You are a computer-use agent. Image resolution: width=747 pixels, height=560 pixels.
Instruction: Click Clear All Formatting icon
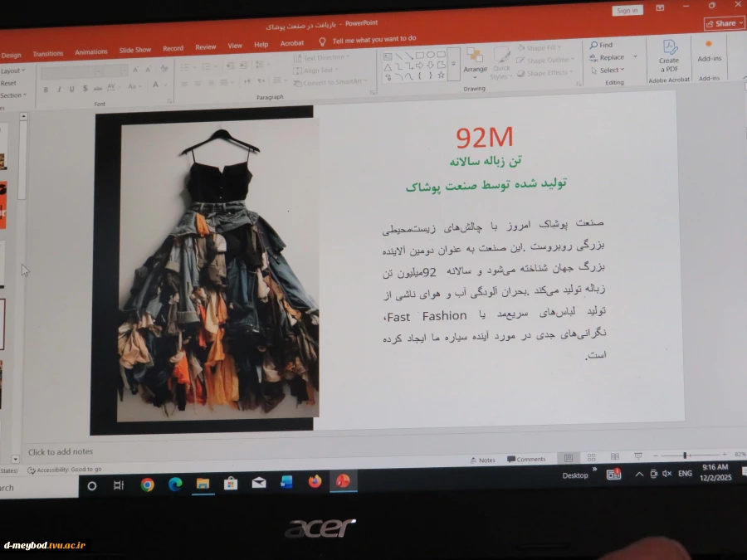[164, 69]
